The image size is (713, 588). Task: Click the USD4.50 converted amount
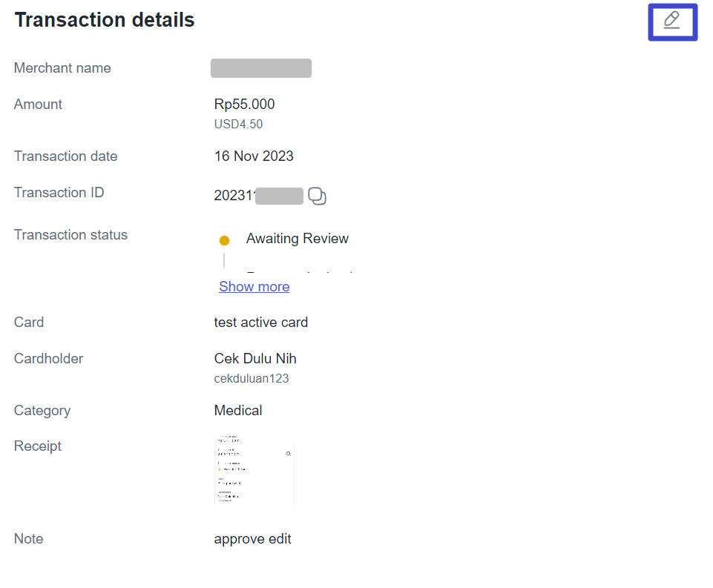click(238, 125)
